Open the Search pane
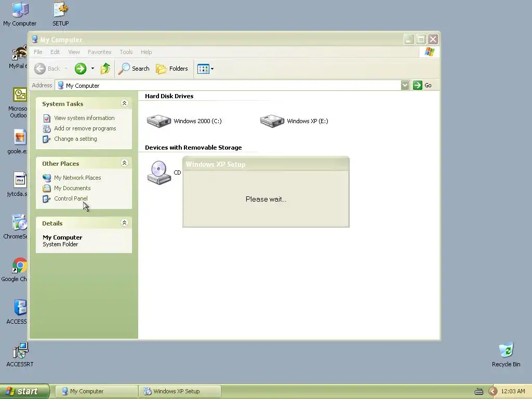The width and height of the screenshot is (532, 399). 134,69
